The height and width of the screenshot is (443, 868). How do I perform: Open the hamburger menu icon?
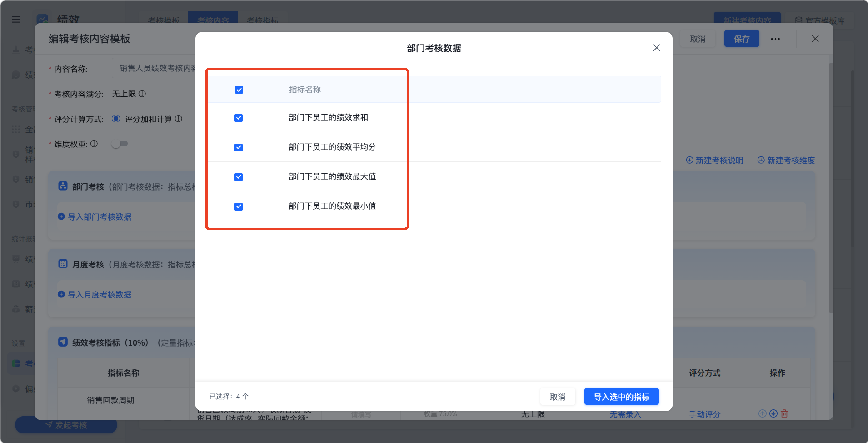16,20
